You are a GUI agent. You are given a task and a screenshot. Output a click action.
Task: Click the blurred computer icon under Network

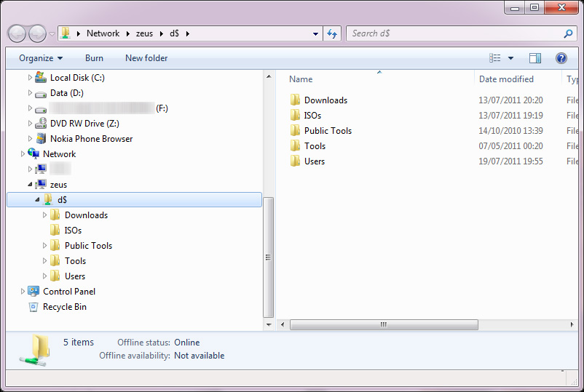(x=41, y=169)
